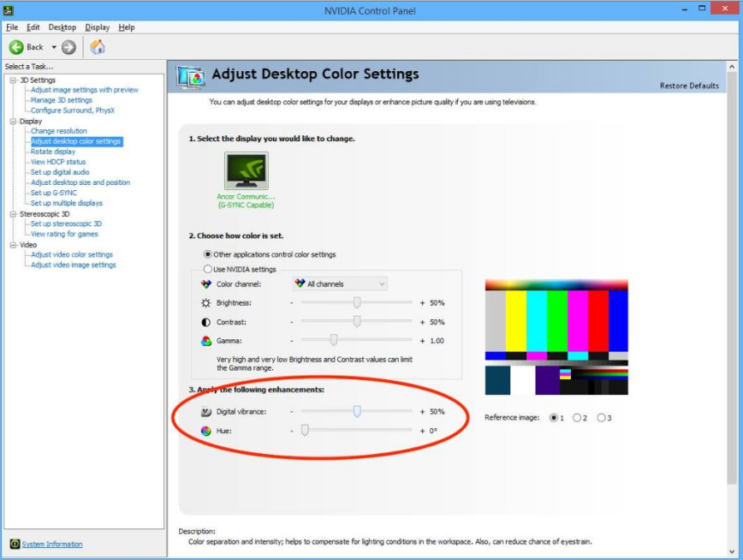
Task: Open the Display menu
Action: pos(97,27)
